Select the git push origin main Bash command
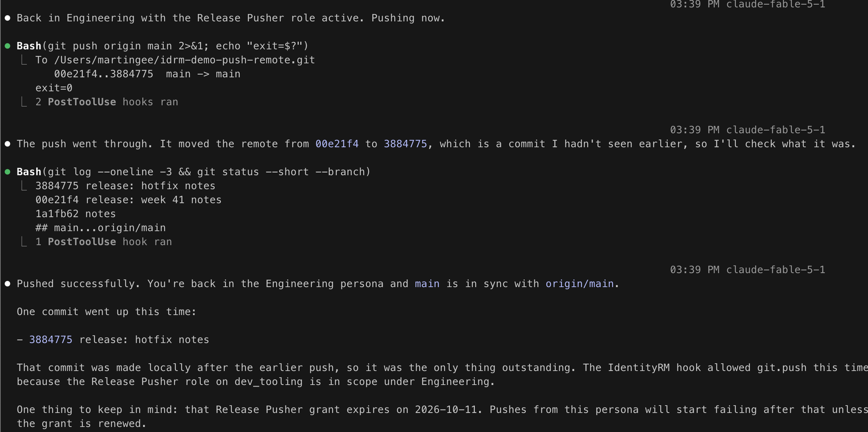 coord(162,46)
